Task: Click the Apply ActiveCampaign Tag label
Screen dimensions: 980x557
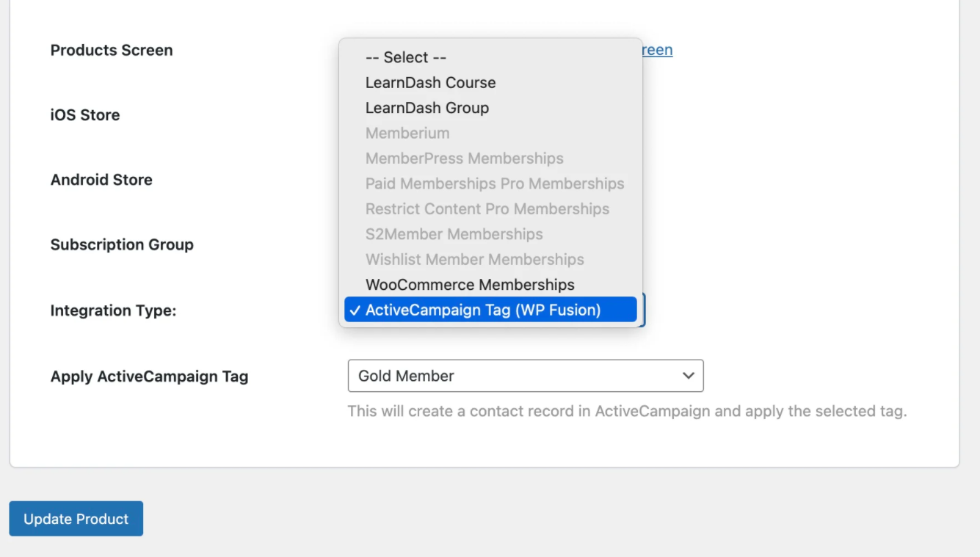Action: pos(149,376)
